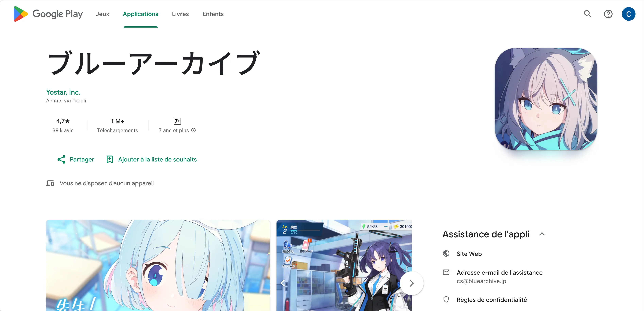Click the envelope email icon
Screen dimensions: 644x311
click(x=446, y=272)
